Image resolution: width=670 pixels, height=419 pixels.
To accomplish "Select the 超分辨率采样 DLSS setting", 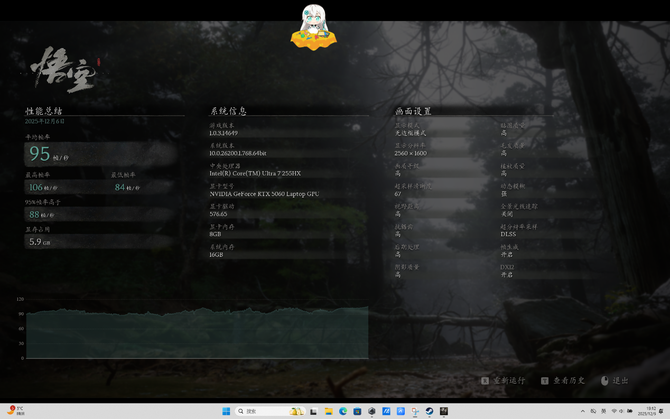I will pos(509,234).
